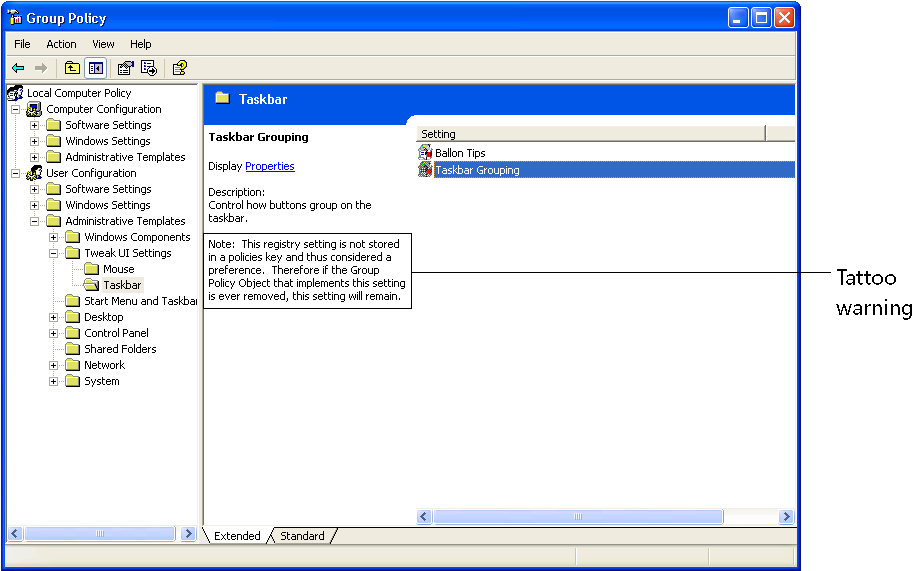Expand the Control Panel folder
The width and height of the screenshot is (921, 571).
[54, 333]
